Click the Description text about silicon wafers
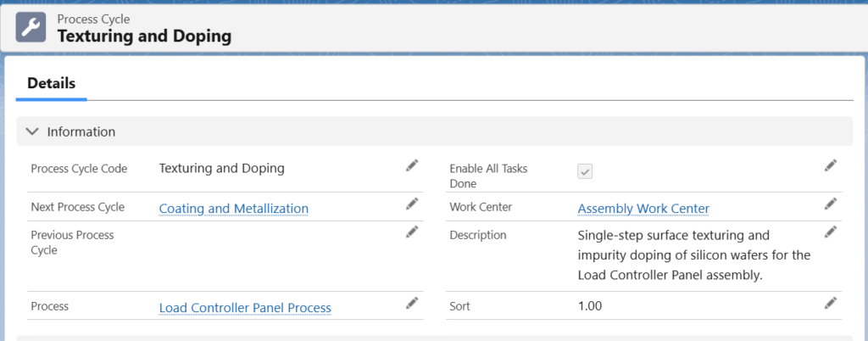The width and height of the screenshot is (868, 341). tap(694, 254)
